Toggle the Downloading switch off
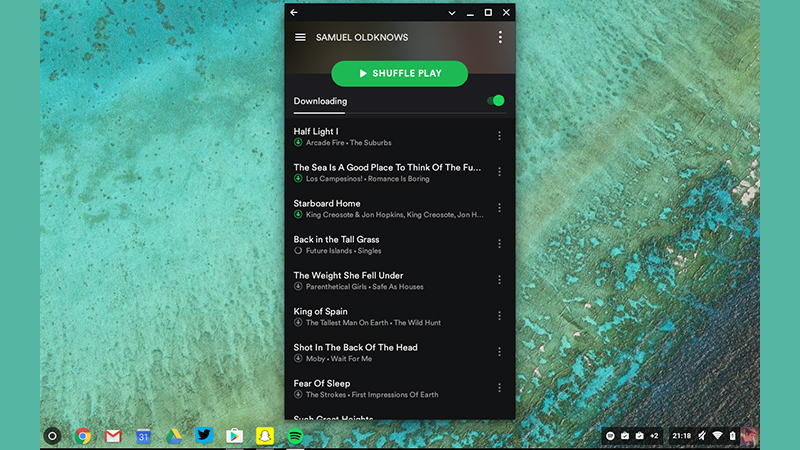 coord(496,101)
